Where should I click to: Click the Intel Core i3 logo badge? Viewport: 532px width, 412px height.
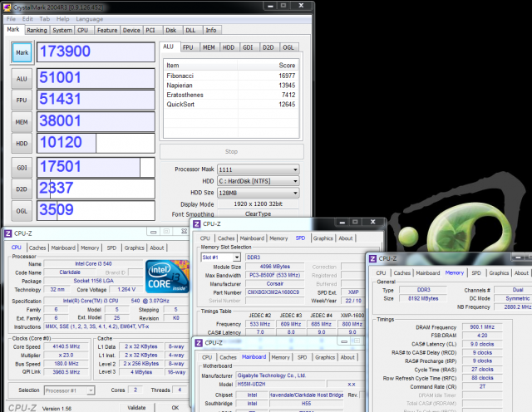167,277
